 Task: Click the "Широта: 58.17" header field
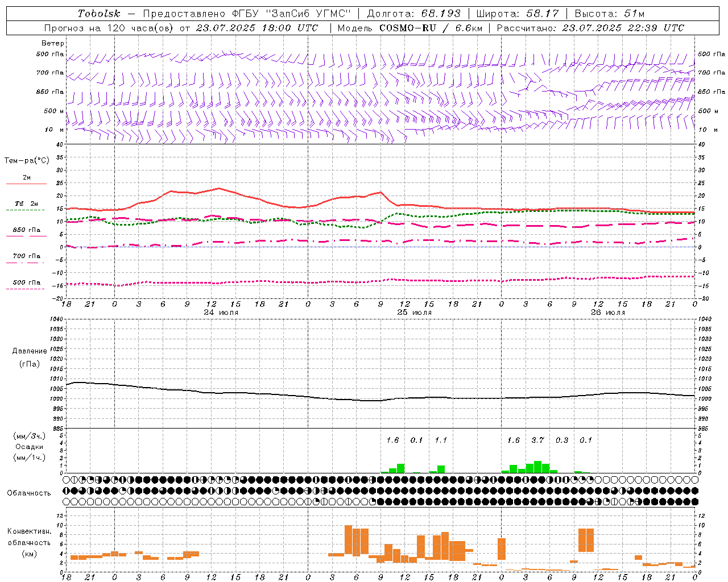(518, 14)
